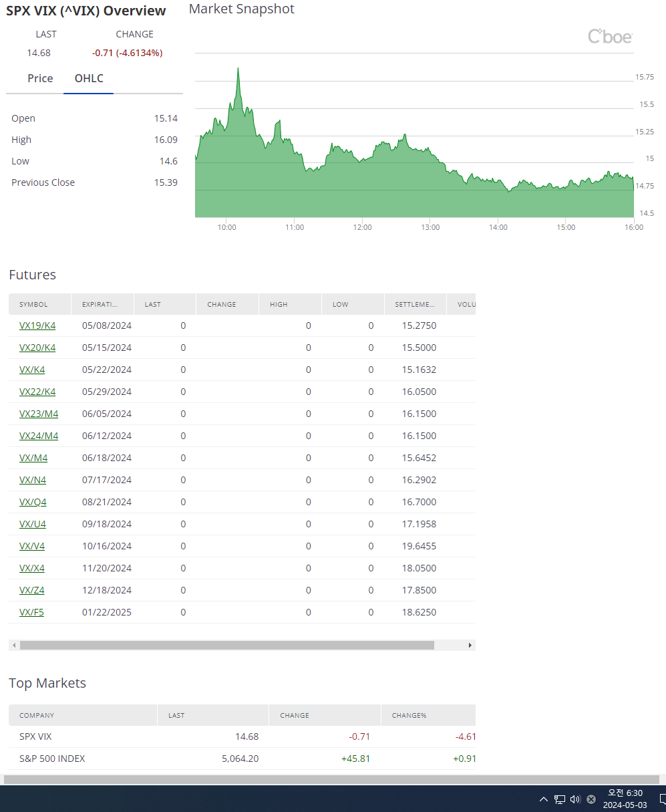
Task: Click the 08/21/2024 expiration date
Action: [107, 502]
